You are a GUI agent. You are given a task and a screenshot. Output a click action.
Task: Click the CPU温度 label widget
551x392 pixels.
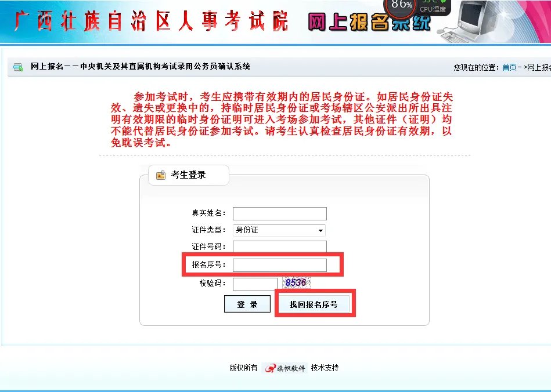coord(433,9)
